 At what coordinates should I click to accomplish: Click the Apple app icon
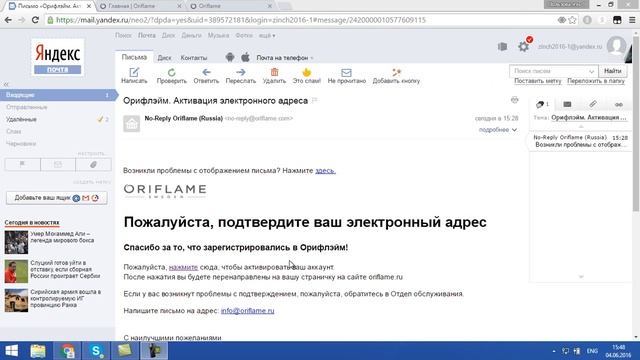[245, 58]
